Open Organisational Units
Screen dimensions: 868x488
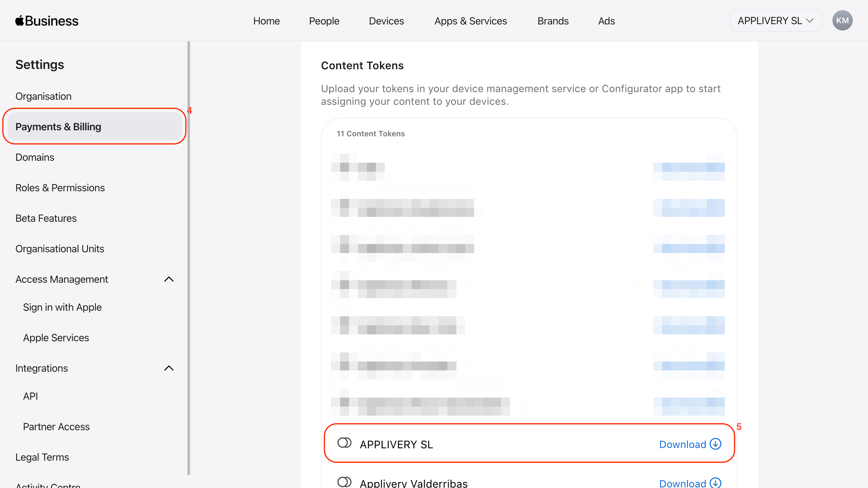point(60,249)
